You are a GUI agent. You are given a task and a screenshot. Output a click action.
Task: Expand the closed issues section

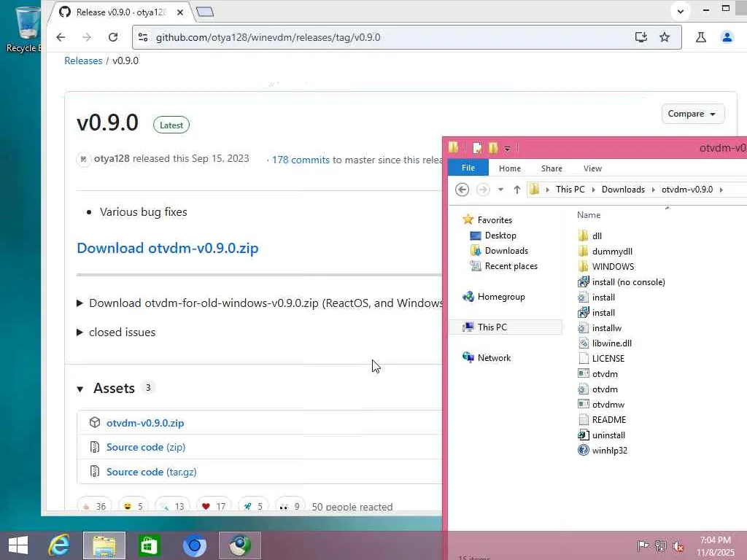(80, 332)
